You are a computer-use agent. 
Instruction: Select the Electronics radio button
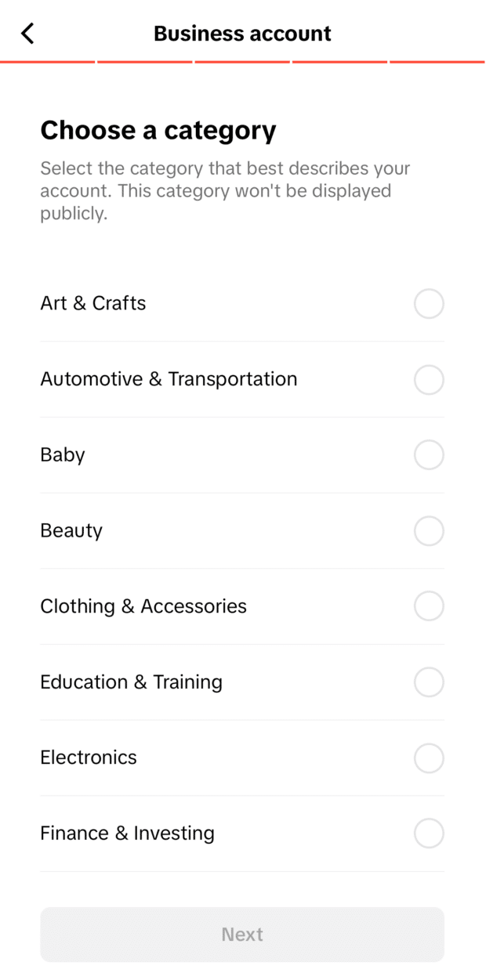pos(429,758)
